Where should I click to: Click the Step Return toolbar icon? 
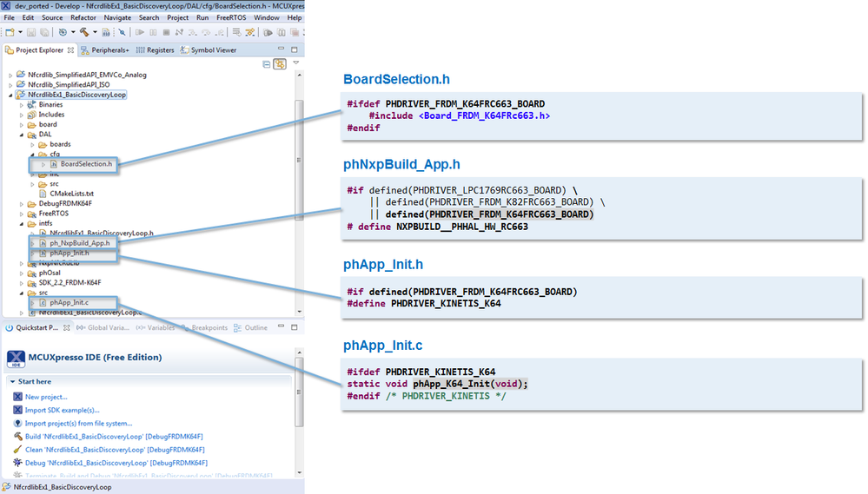(220, 33)
